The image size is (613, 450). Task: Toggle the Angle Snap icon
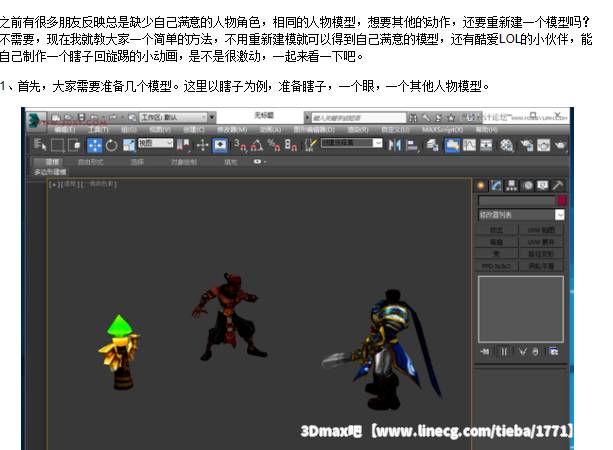pyautogui.click(x=257, y=145)
